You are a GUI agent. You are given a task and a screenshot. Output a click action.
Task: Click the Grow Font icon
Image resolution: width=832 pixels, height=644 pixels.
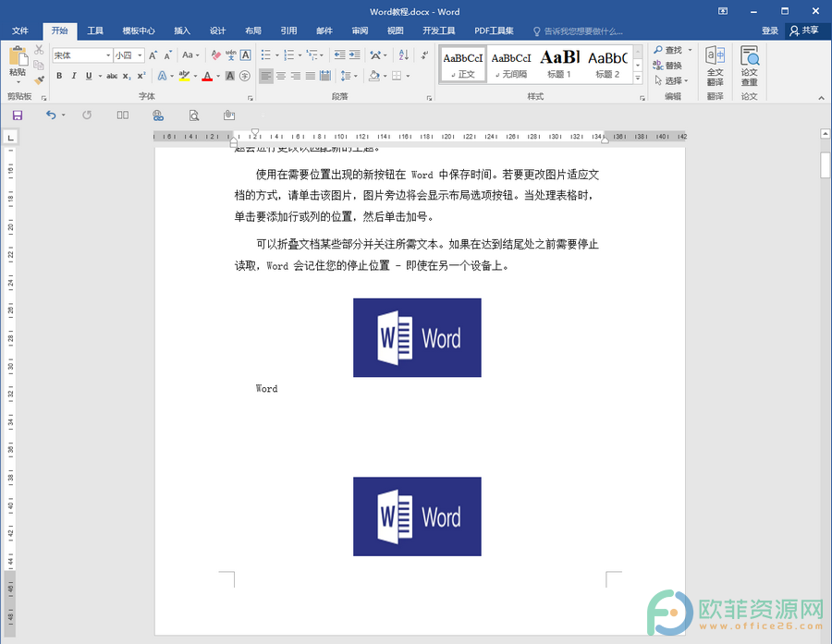point(153,55)
